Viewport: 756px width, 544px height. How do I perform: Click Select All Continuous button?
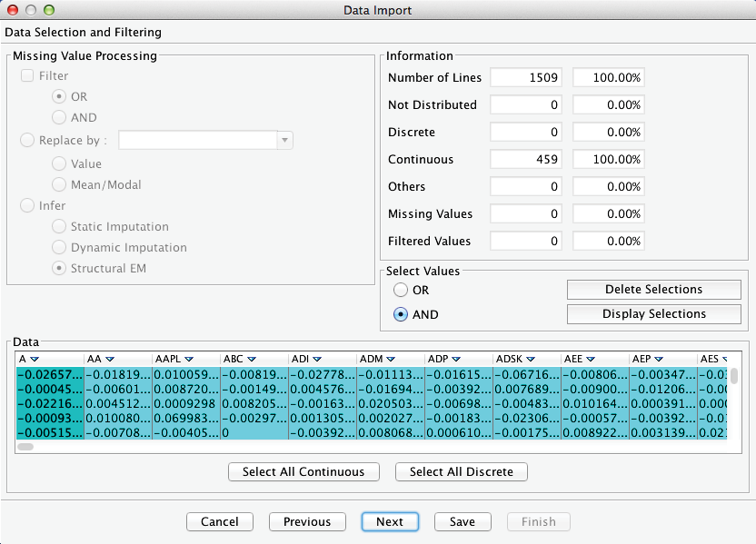[x=303, y=472]
